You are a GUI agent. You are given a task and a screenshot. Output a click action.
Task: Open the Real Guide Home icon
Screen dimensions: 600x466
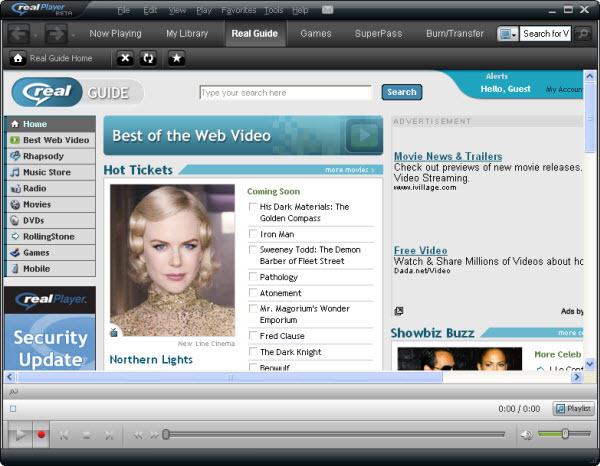pyautogui.click(x=18, y=59)
